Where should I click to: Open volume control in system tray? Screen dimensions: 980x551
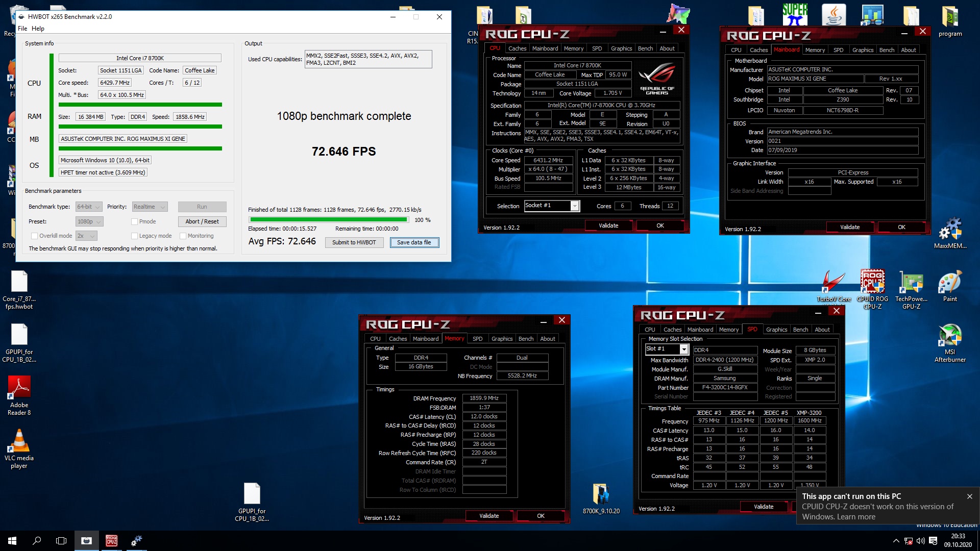click(x=921, y=541)
